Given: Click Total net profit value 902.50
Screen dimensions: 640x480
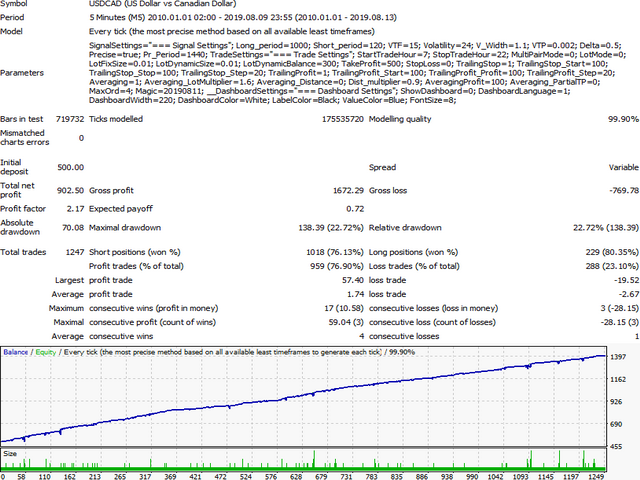Looking at the screenshot, I should [x=70, y=191].
